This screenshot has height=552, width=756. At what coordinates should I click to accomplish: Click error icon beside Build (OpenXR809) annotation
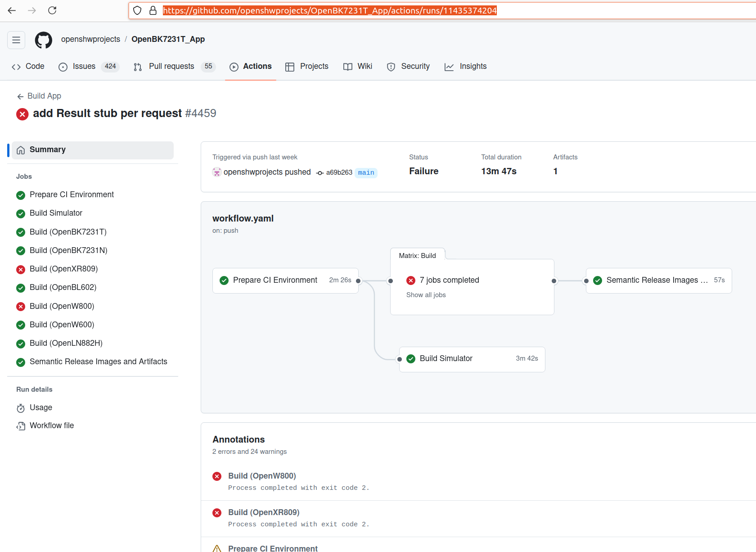217,513
